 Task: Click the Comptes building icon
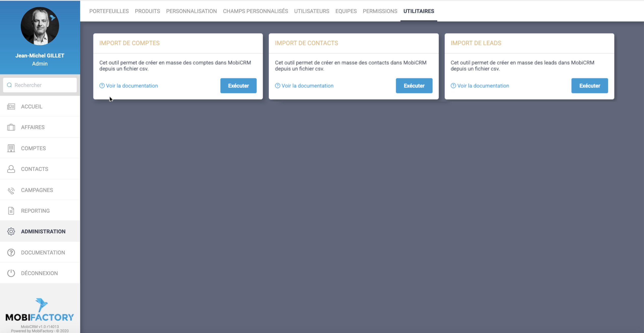tap(11, 148)
